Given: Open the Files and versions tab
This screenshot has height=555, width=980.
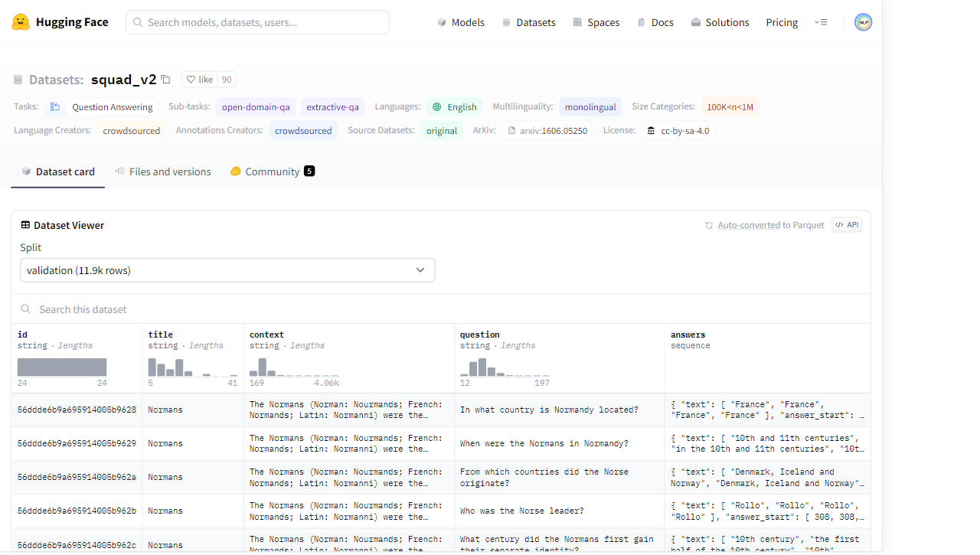Looking at the screenshot, I should point(163,171).
